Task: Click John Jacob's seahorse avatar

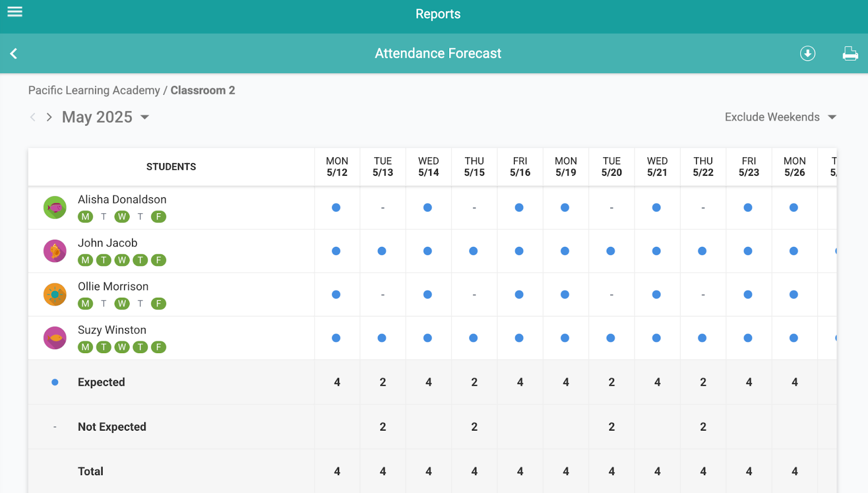Action: tap(55, 251)
